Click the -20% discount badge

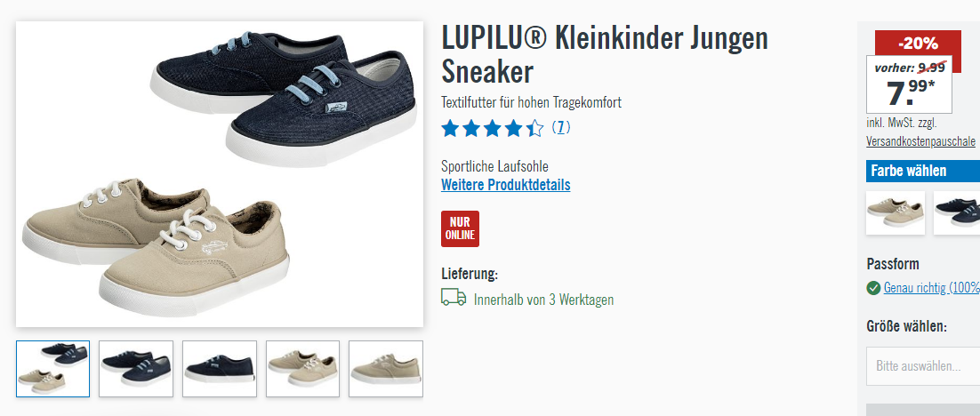coord(918,44)
